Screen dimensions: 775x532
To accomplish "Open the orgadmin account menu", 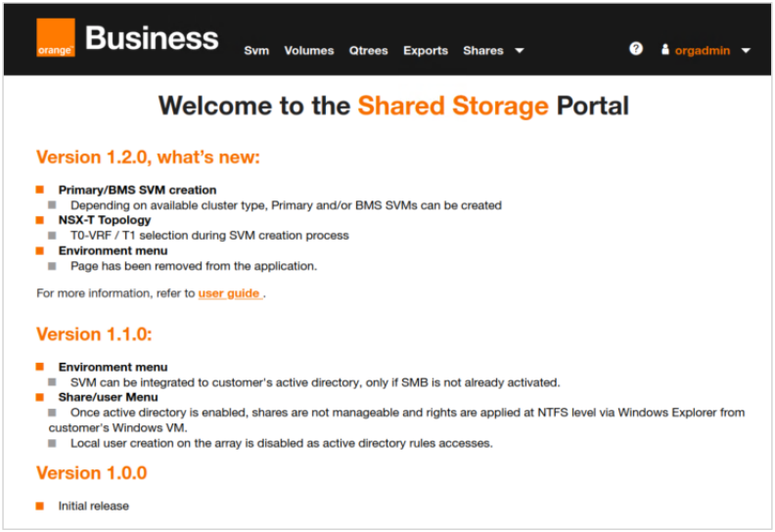I will 703,51.
